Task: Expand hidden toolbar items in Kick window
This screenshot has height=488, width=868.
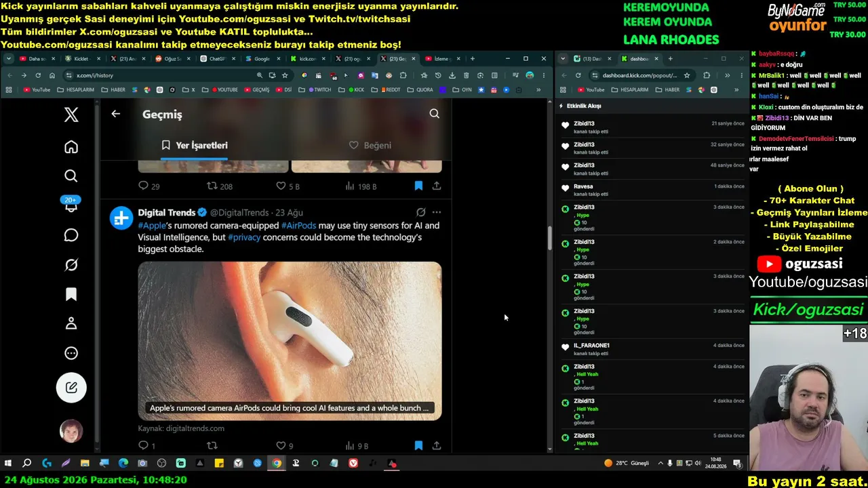Action: tap(727, 75)
